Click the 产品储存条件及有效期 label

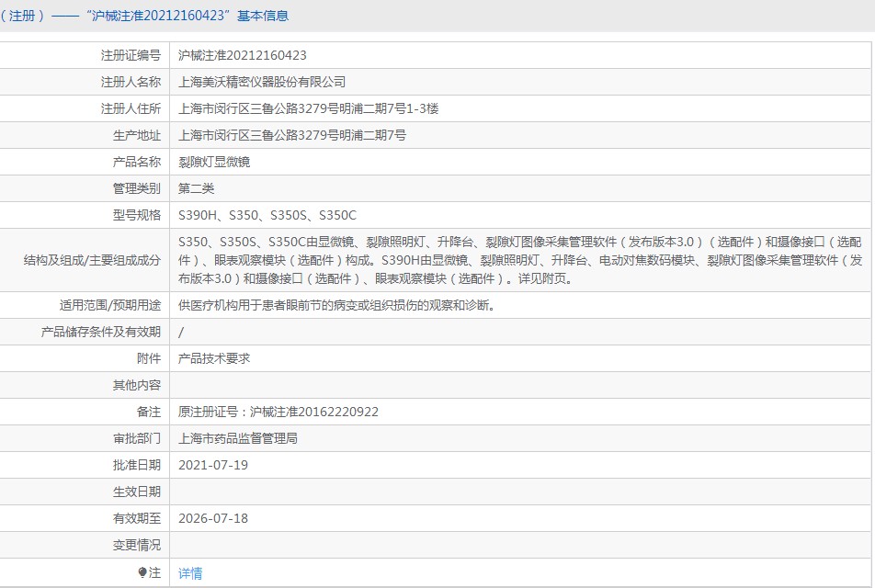[x=101, y=332]
